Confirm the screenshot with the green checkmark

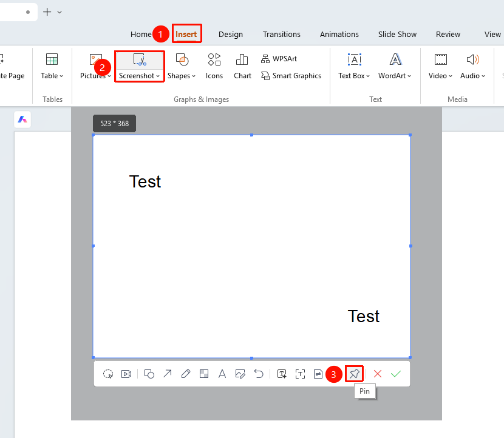point(396,374)
